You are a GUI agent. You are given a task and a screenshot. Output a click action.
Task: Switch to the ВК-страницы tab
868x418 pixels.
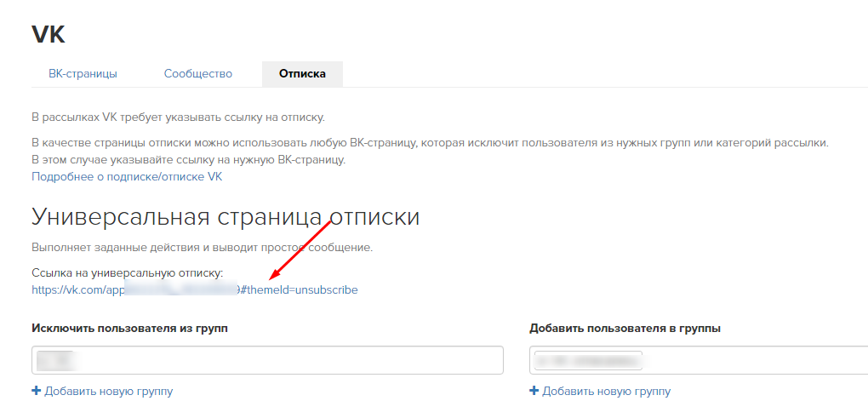click(83, 74)
